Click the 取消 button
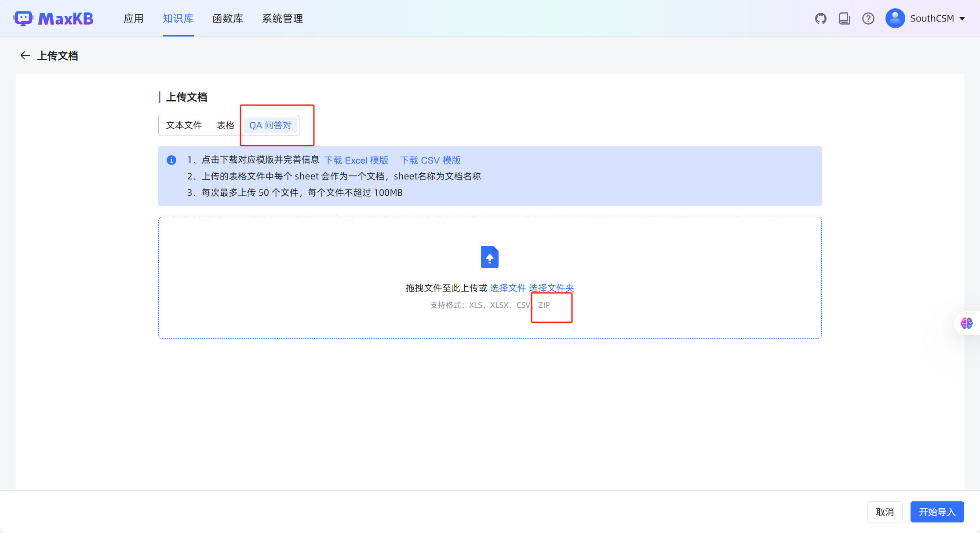 pyautogui.click(x=885, y=512)
